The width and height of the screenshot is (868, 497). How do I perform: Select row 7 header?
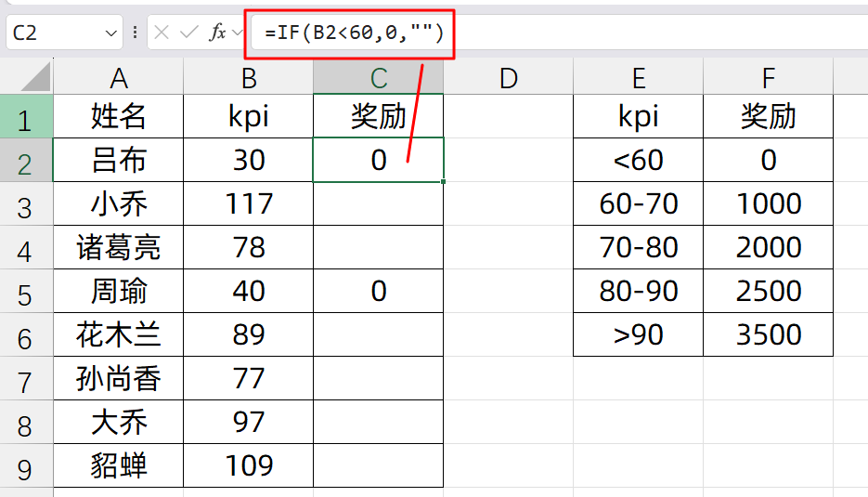point(26,378)
